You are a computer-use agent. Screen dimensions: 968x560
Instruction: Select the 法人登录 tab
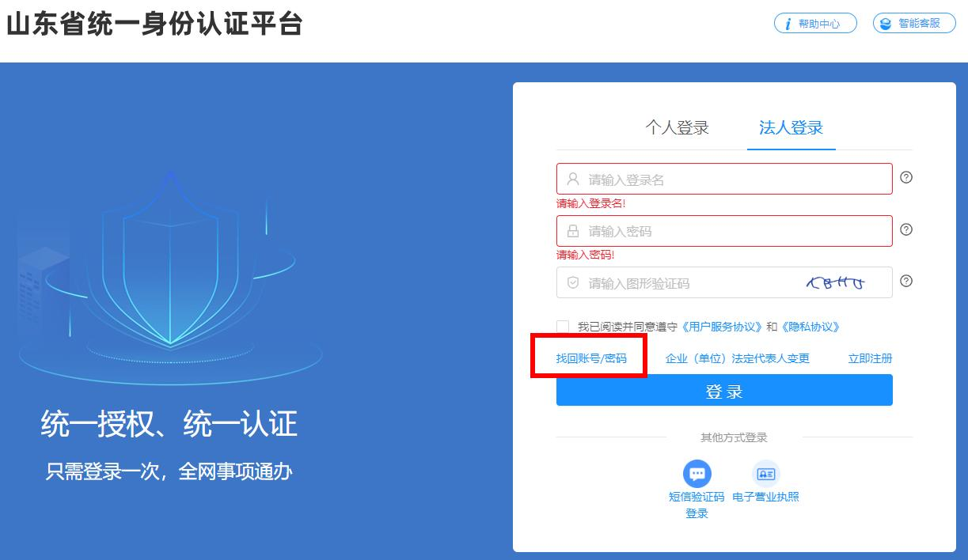point(791,127)
